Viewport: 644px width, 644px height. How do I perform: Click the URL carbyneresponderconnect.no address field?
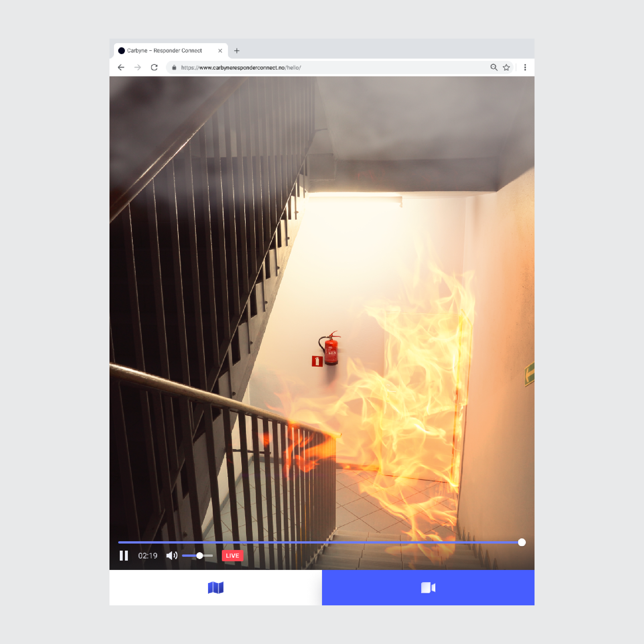click(x=339, y=68)
